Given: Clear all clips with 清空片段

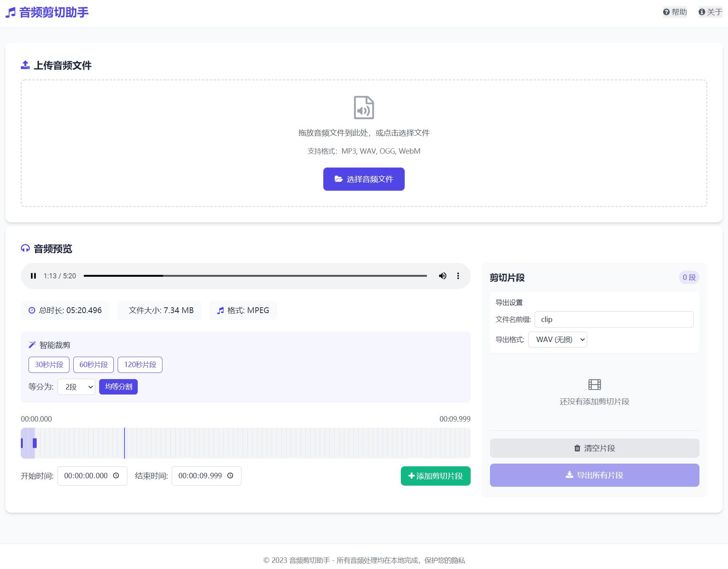Looking at the screenshot, I should coord(594,448).
